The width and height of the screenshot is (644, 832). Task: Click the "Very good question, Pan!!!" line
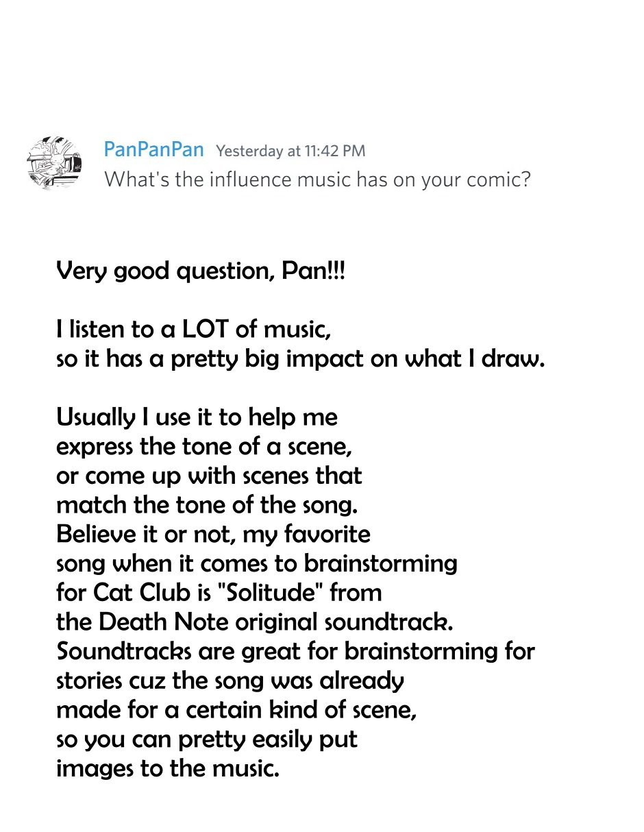coord(201,271)
